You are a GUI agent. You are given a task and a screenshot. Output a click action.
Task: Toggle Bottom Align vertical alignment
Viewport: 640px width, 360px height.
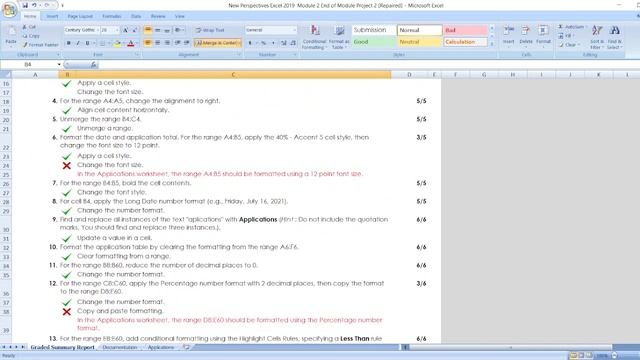coord(167,30)
